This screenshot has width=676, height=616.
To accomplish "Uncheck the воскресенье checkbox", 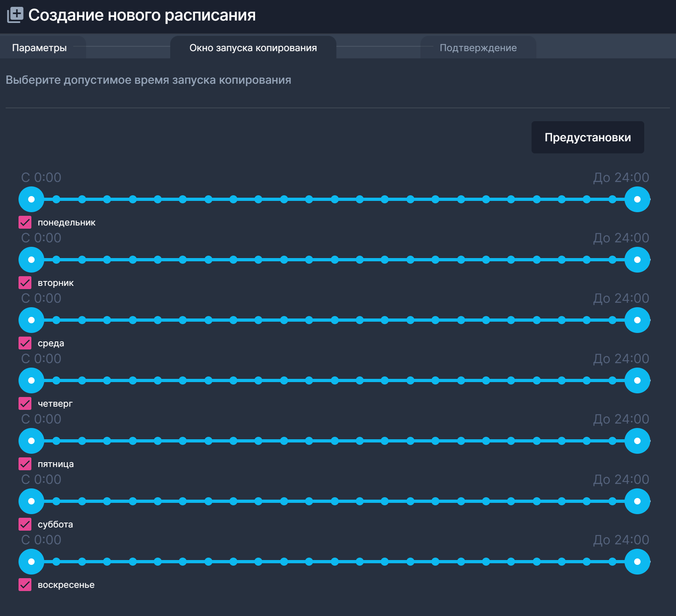I will click(25, 585).
